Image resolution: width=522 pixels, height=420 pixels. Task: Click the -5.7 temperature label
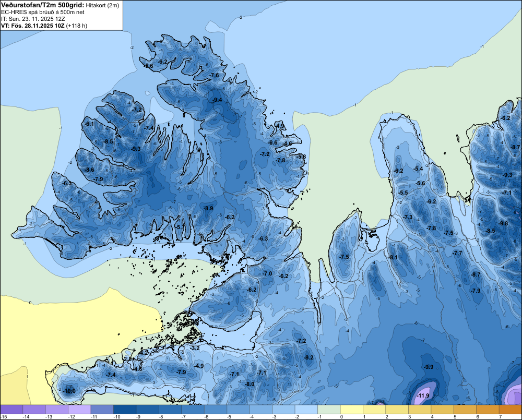click(180, 227)
